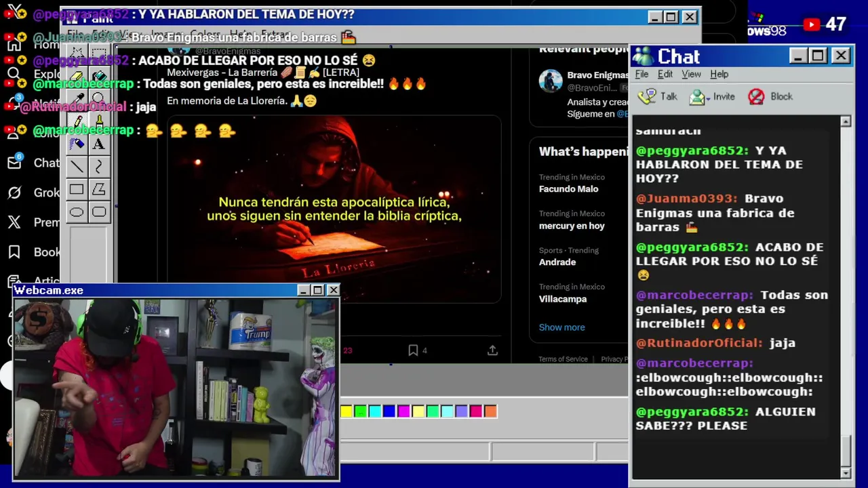Select the Rounded Rectangle tool
The height and width of the screenshot is (488, 868).
[99, 212]
